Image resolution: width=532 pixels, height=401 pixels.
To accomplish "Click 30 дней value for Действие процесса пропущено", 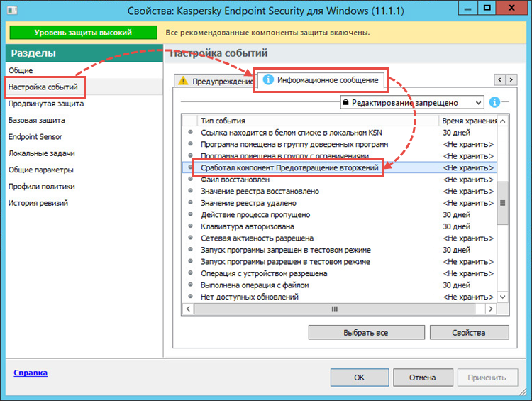I will point(456,214).
